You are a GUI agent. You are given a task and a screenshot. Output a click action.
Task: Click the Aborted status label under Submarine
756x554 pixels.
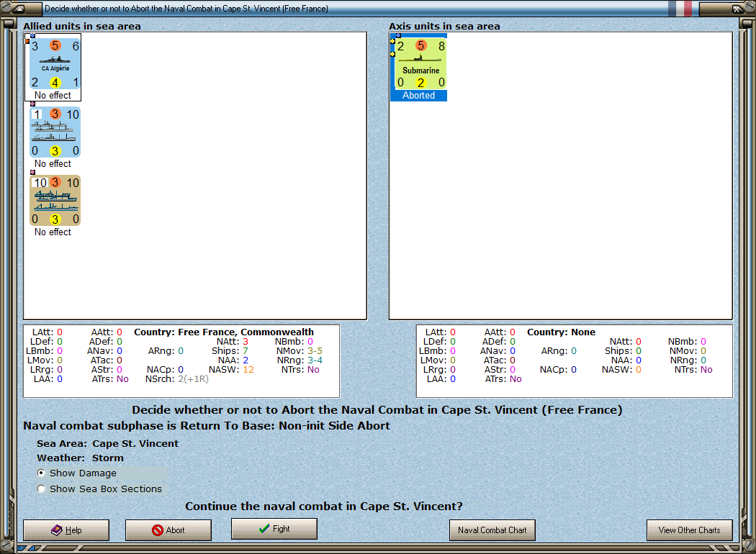418,96
